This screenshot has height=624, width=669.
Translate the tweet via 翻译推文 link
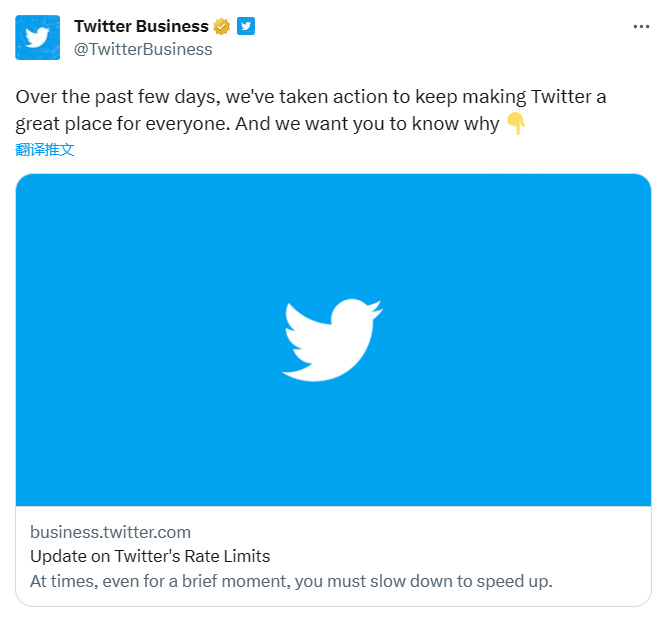tap(45, 150)
